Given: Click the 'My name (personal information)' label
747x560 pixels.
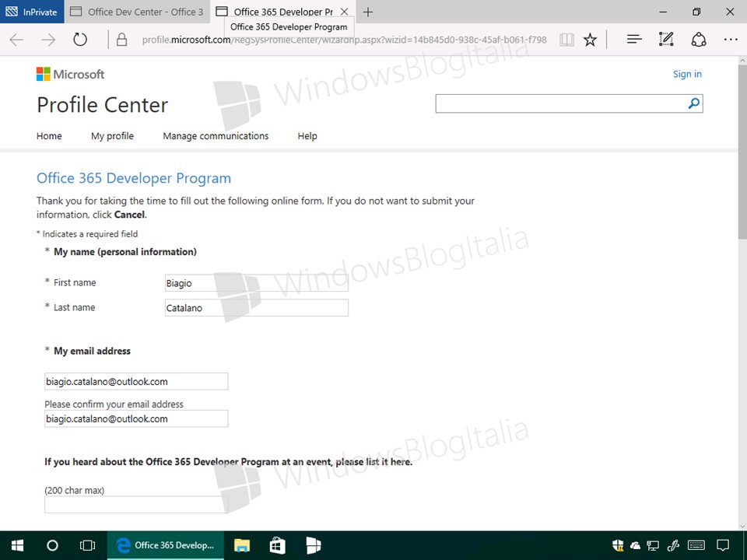Looking at the screenshot, I should click(x=124, y=252).
